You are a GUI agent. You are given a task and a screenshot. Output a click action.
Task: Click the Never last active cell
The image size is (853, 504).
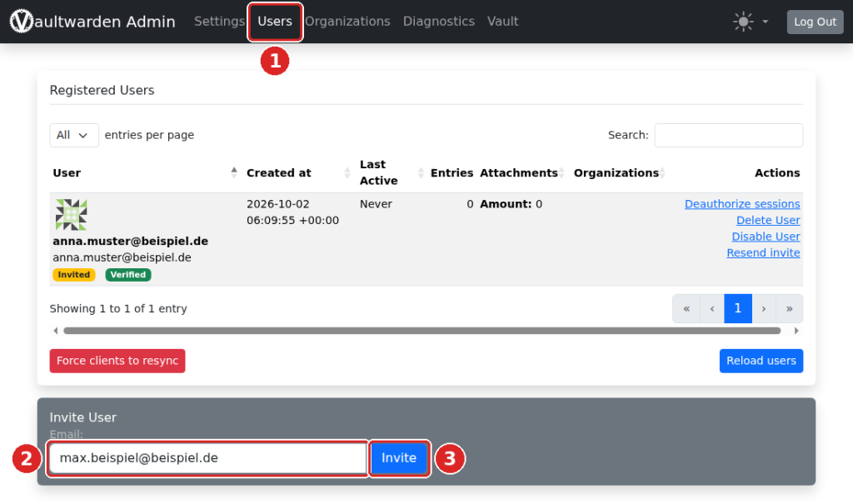tap(376, 204)
